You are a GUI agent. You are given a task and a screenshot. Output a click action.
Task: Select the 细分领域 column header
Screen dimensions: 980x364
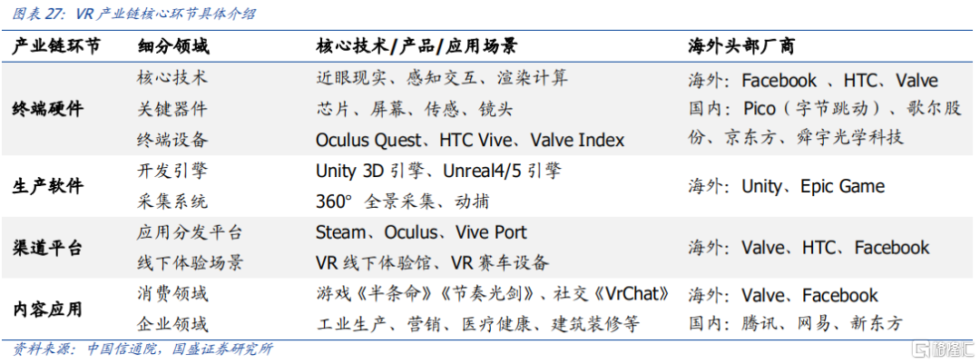(x=172, y=47)
